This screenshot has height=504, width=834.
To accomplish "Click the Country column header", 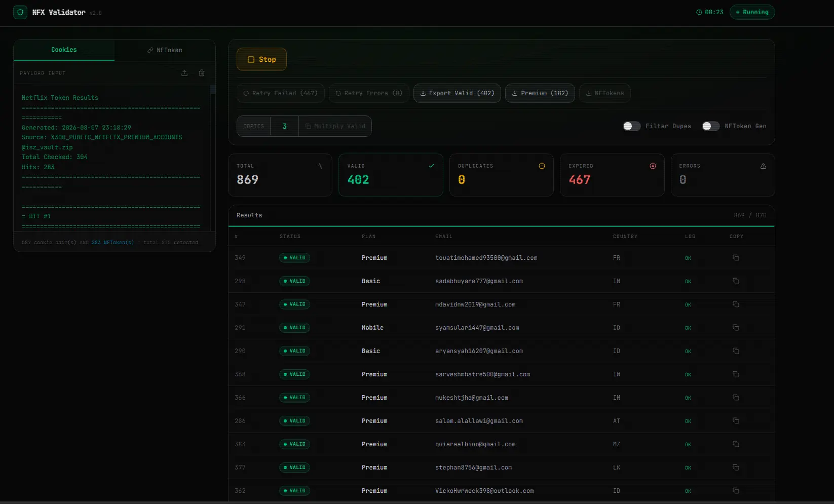I will [x=625, y=237].
